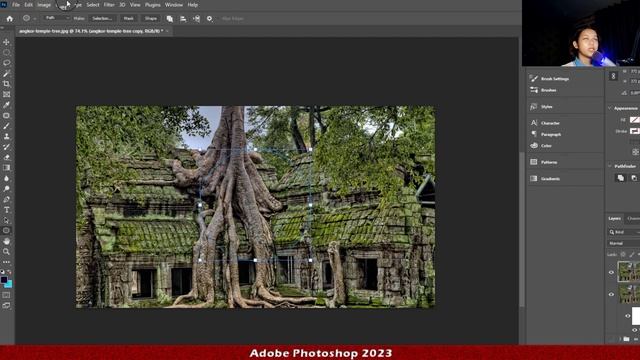Open the Filter menu

(109, 5)
